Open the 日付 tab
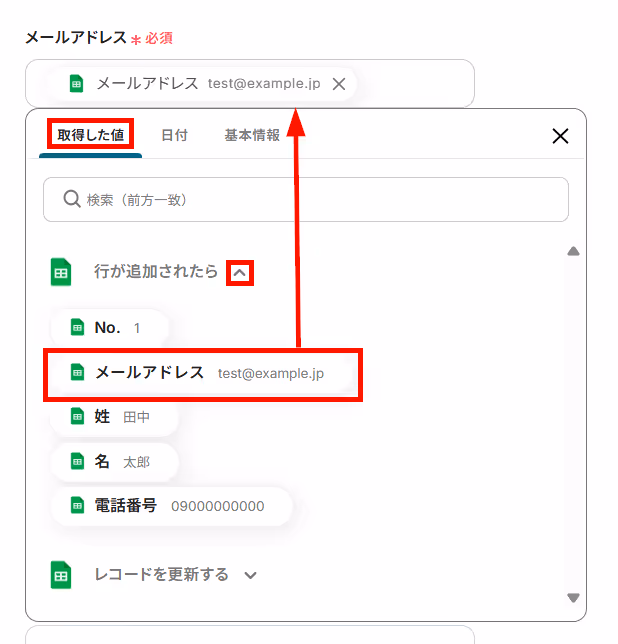The image size is (618, 644). (x=175, y=135)
